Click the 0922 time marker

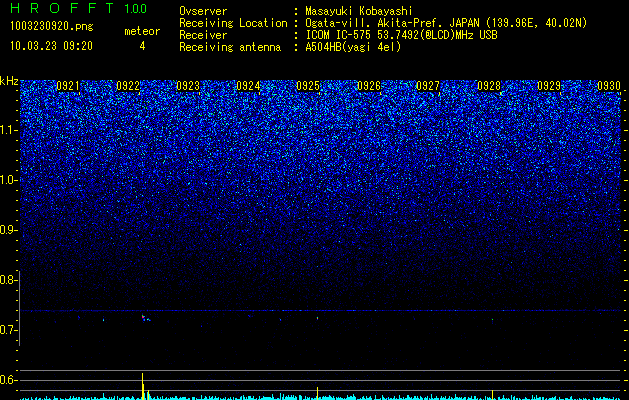[128, 86]
